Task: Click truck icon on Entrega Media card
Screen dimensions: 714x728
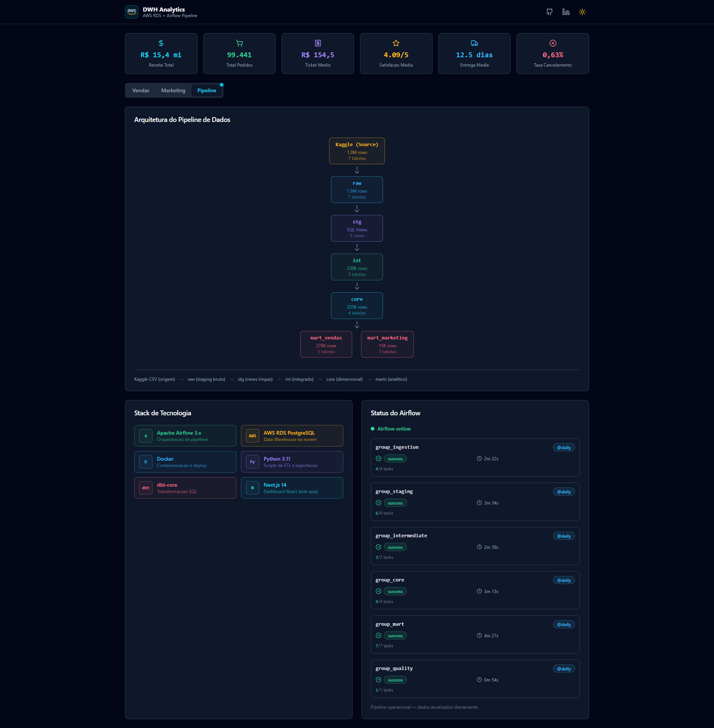Action: [x=474, y=43]
